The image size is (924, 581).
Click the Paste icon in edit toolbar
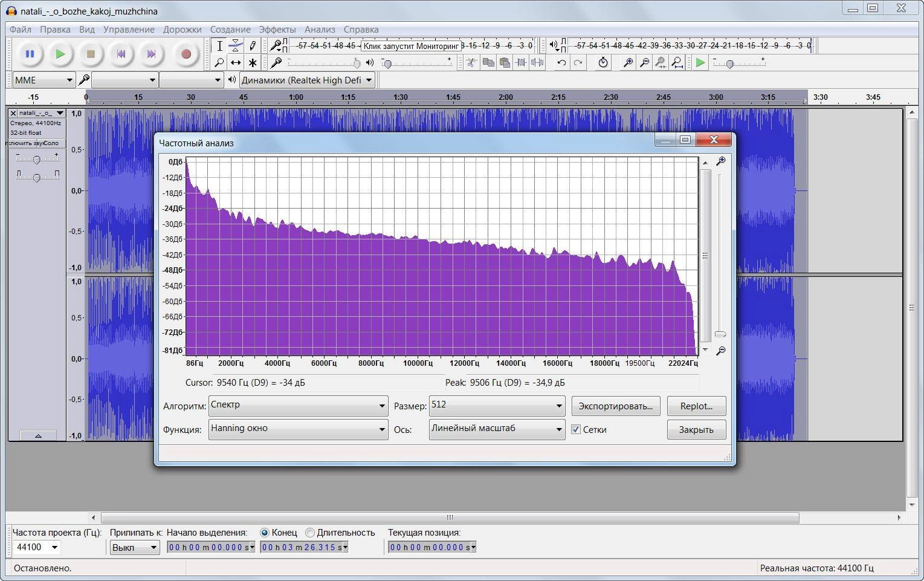pos(505,62)
